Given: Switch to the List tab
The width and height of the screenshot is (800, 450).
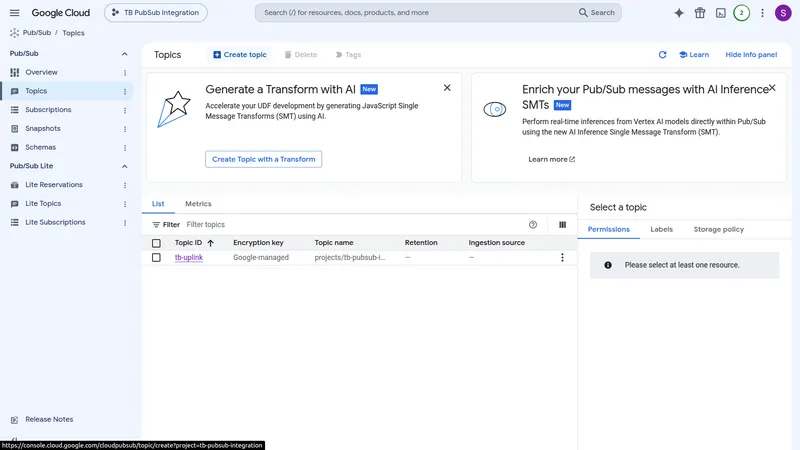Looking at the screenshot, I should tap(158, 204).
